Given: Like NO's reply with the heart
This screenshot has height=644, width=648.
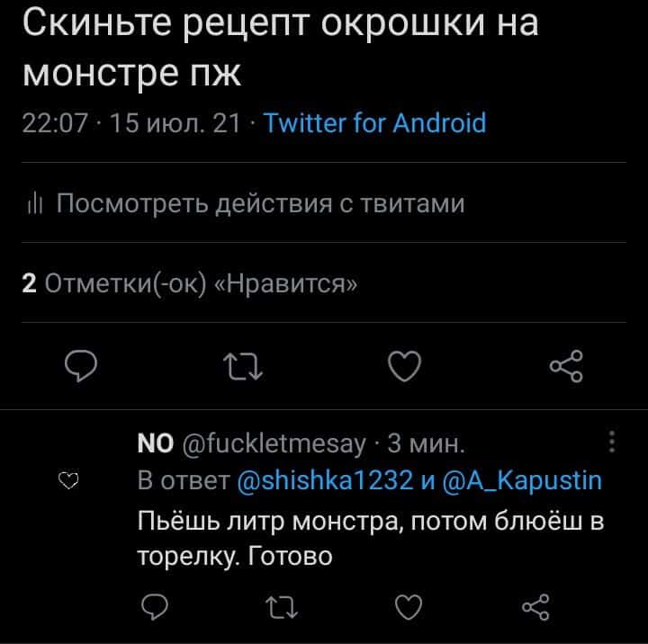Looking at the screenshot, I should [x=409, y=607].
